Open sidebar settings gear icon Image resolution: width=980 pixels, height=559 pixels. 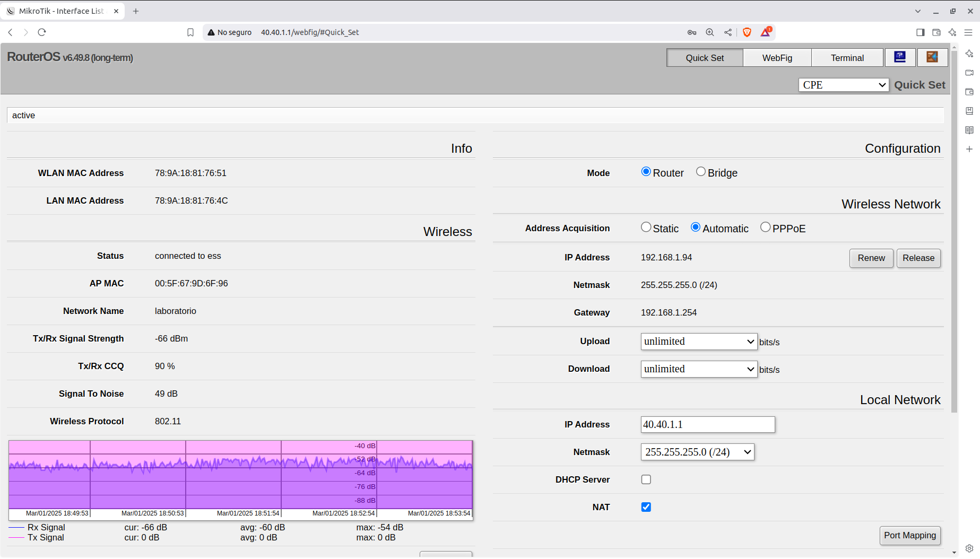tap(969, 548)
